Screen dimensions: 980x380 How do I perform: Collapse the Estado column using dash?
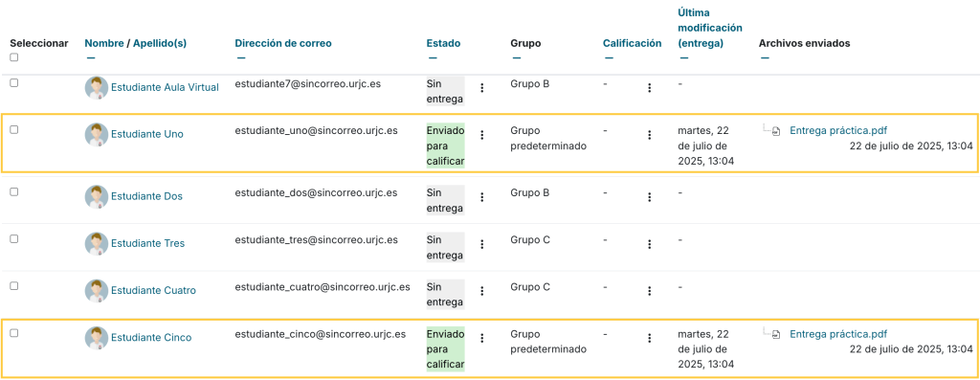tap(431, 58)
